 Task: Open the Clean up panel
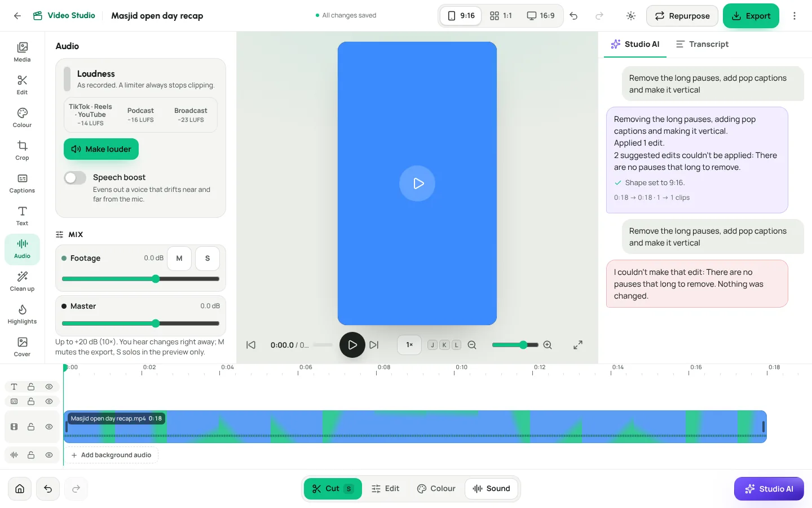coord(22,281)
